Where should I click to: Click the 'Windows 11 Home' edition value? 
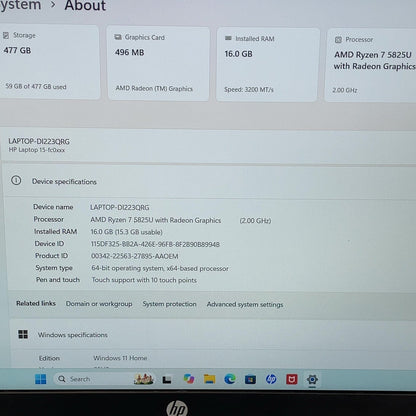[x=120, y=358]
